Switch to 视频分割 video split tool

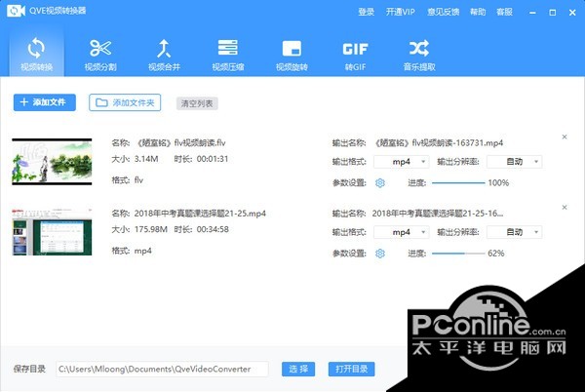point(100,54)
